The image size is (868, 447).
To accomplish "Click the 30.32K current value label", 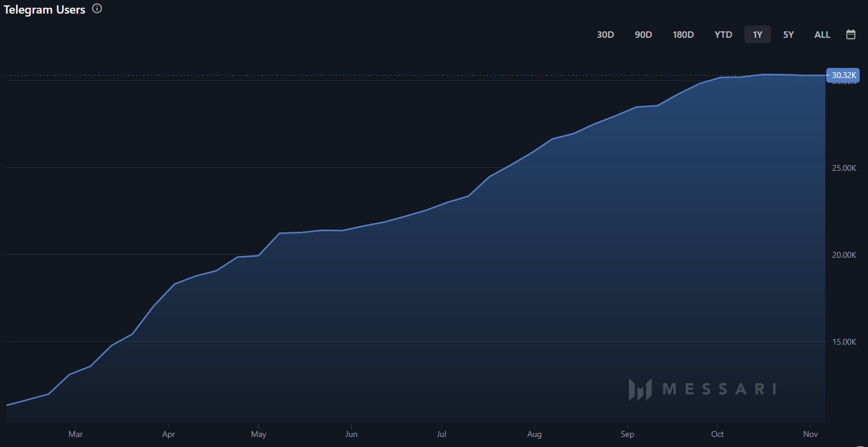I will click(843, 75).
